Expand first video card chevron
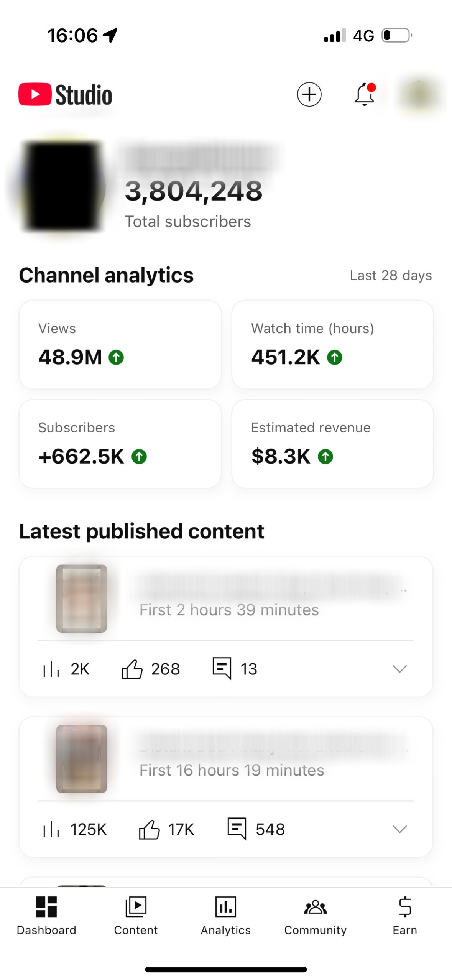This screenshot has width=452, height=980. coord(399,669)
